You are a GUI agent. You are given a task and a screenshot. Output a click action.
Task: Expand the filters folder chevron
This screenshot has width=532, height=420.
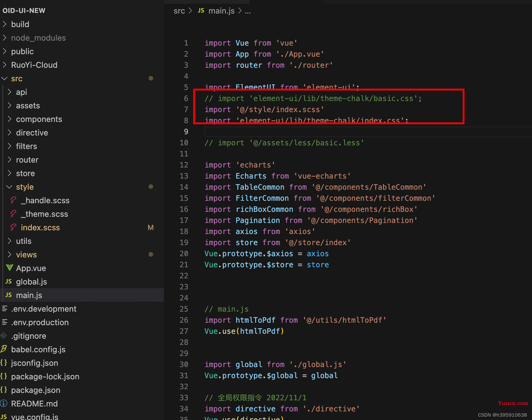10,146
